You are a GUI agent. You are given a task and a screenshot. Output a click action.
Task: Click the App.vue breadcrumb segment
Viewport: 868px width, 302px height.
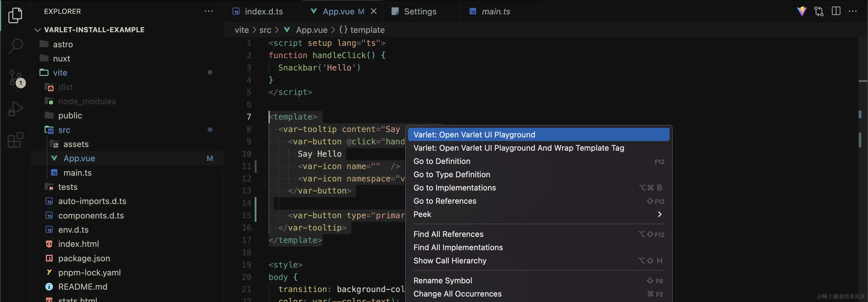click(312, 30)
